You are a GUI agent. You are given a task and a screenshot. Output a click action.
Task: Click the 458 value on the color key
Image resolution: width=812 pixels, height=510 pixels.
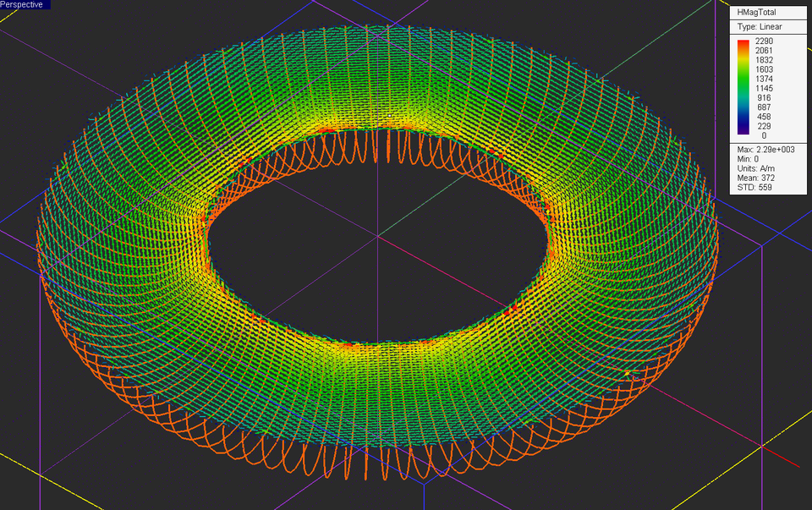pyautogui.click(x=765, y=117)
